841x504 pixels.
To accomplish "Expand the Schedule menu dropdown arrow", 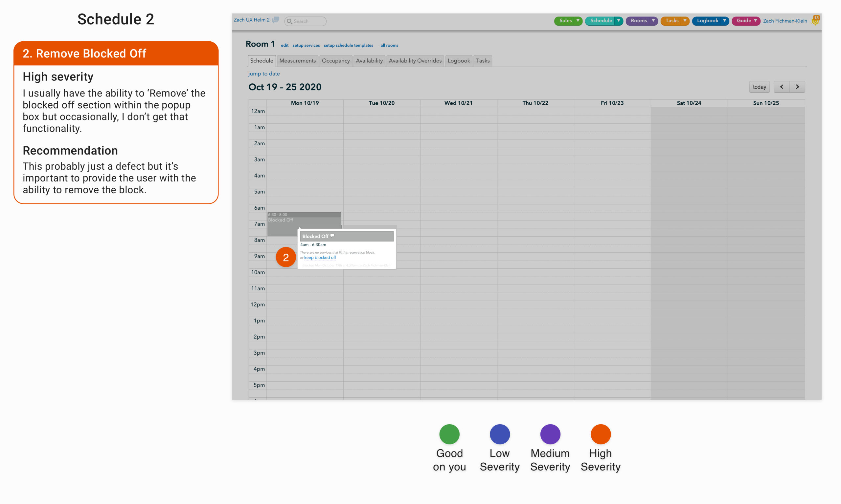I will (x=618, y=21).
